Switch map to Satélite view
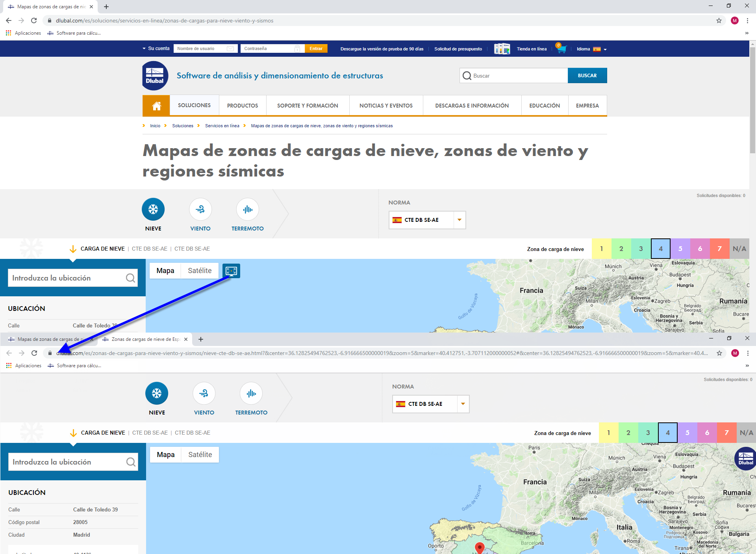756x554 pixels. 199,271
